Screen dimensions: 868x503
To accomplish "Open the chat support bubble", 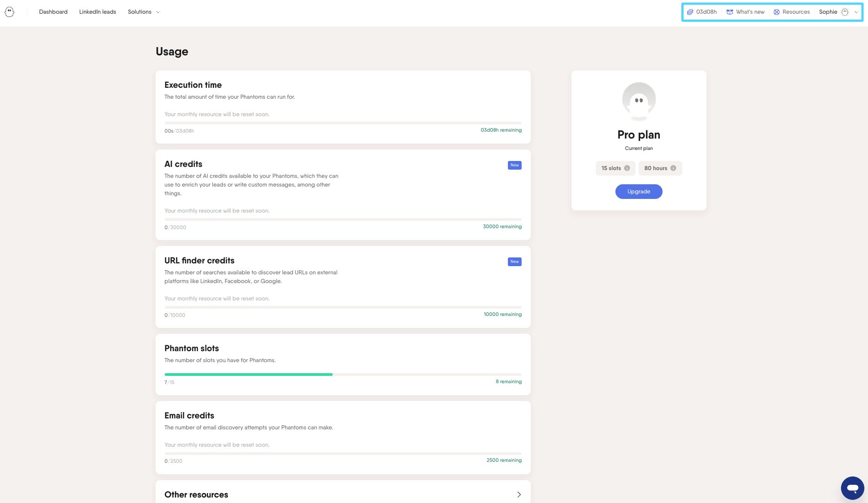I will click(x=852, y=488).
